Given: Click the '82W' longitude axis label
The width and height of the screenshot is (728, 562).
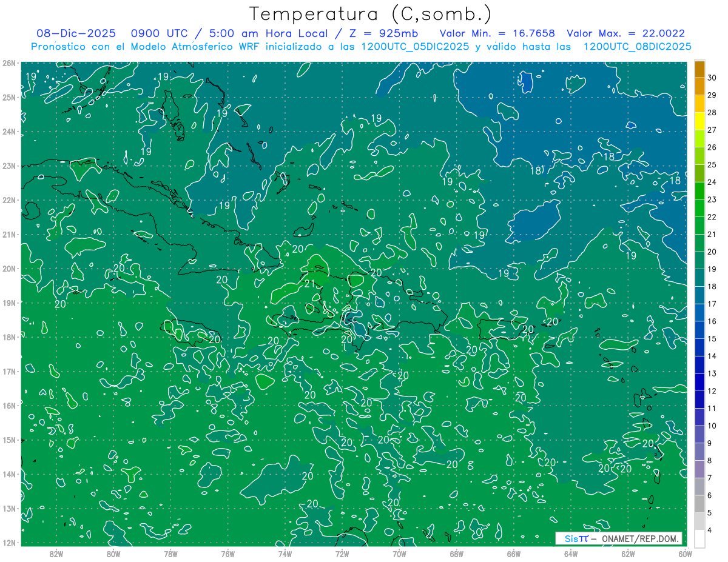Looking at the screenshot, I should (x=56, y=554).
